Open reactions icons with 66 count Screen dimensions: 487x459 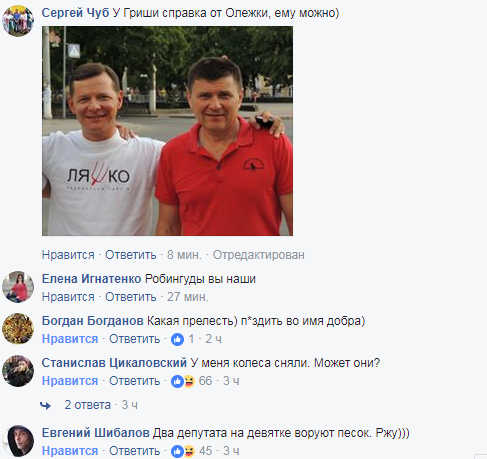point(183,381)
